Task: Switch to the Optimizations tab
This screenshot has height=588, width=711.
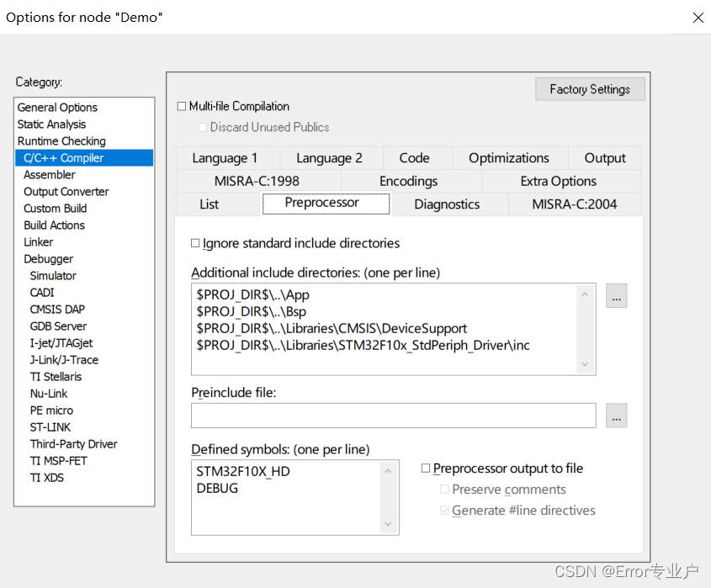Action: point(509,158)
